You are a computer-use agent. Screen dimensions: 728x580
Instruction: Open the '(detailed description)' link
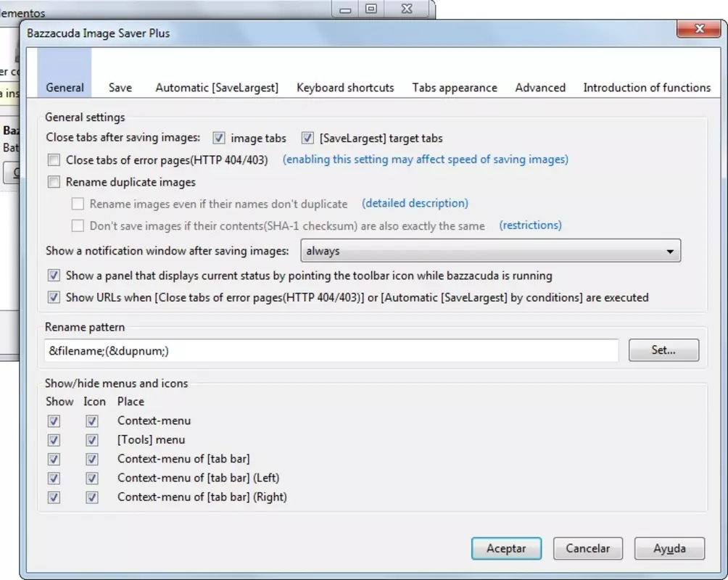(x=415, y=204)
